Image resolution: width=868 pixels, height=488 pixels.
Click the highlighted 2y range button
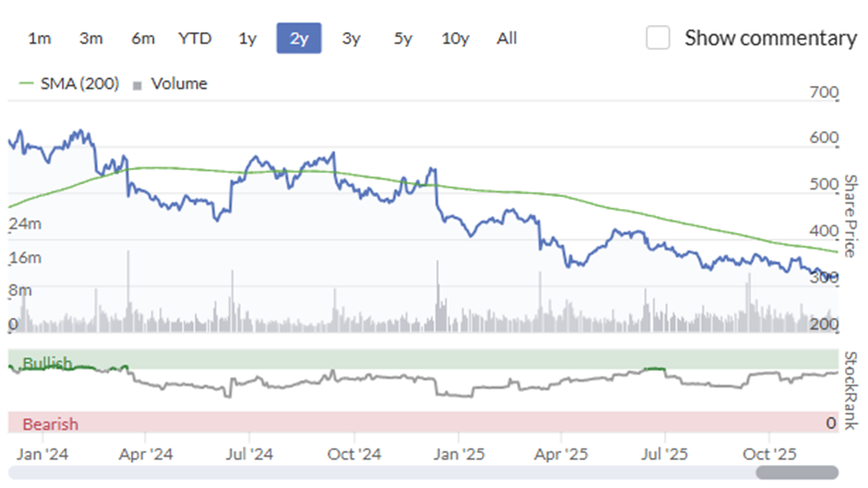[299, 38]
